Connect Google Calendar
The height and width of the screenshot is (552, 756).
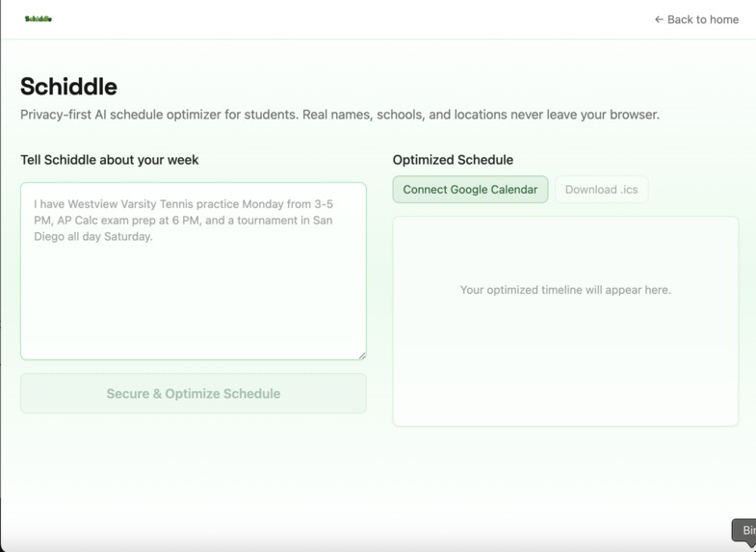(470, 190)
